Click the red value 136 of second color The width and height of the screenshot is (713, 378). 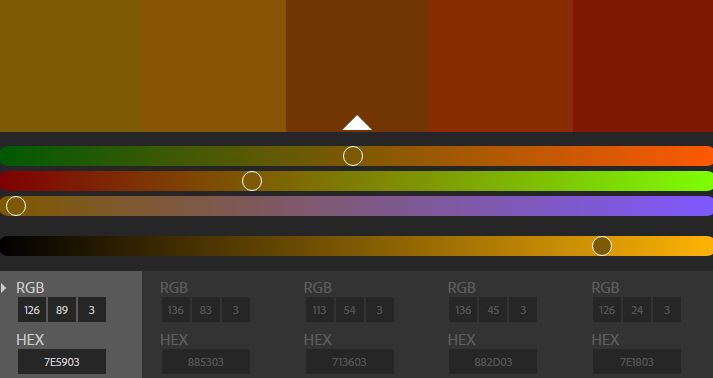176,310
